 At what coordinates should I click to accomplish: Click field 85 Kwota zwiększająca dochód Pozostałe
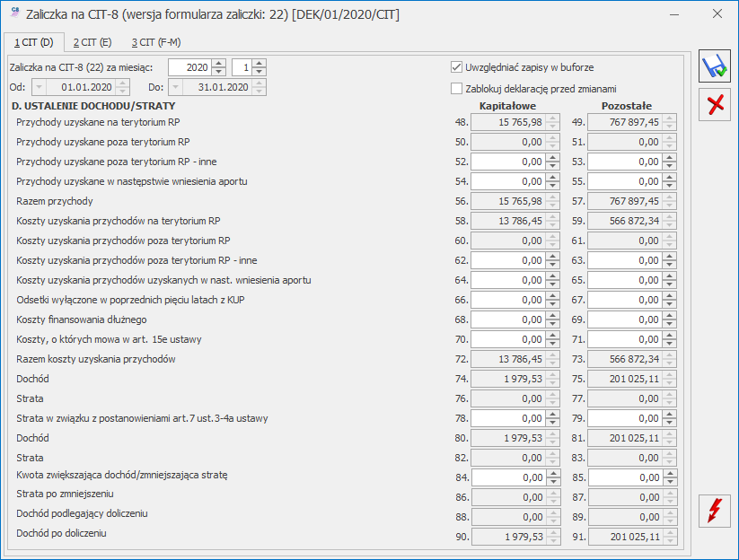click(x=626, y=477)
